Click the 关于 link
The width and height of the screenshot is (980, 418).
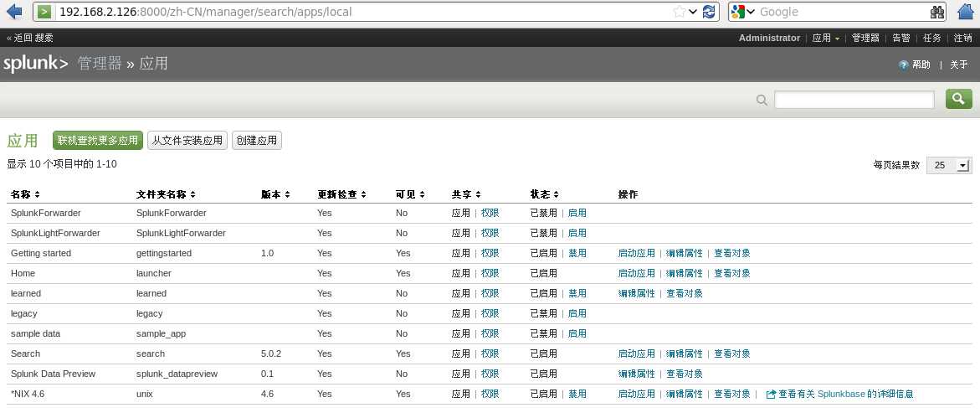pyautogui.click(x=959, y=65)
